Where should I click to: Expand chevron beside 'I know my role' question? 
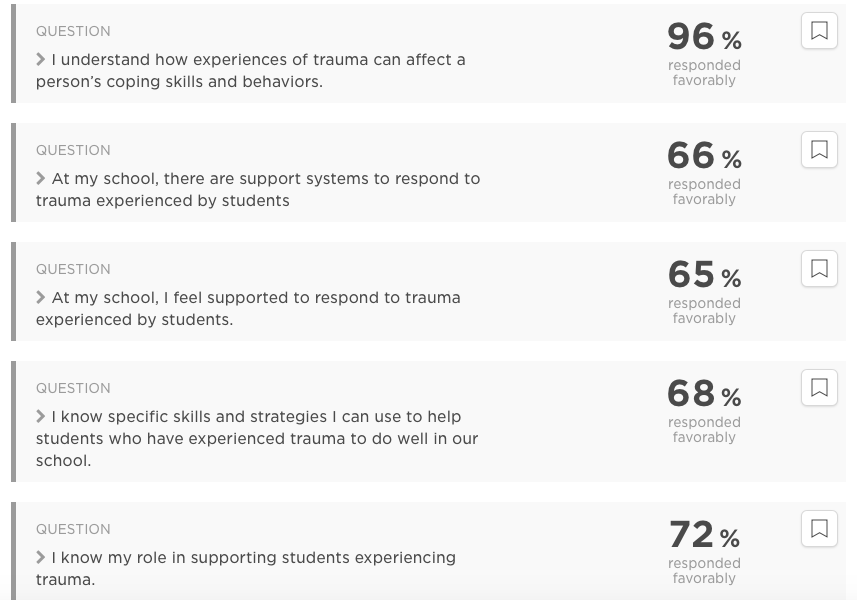click(x=40, y=558)
